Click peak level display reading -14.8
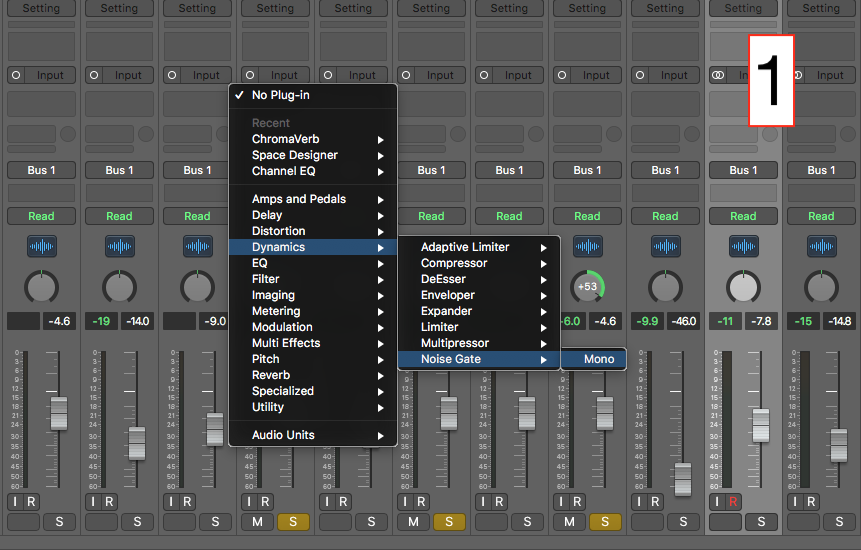 [x=840, y=321]
